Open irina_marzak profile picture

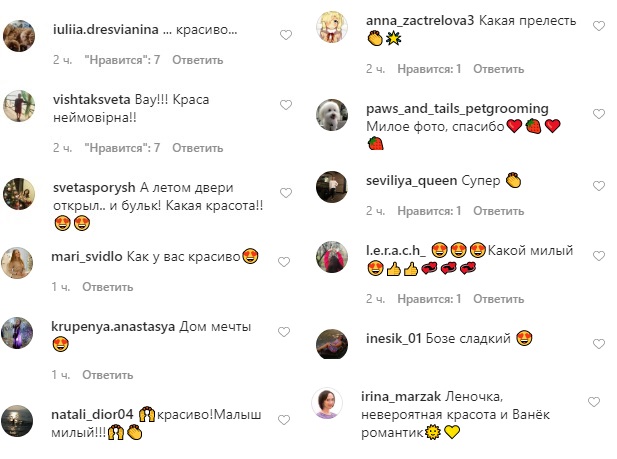pyautogui.click(x=327, y=403)
